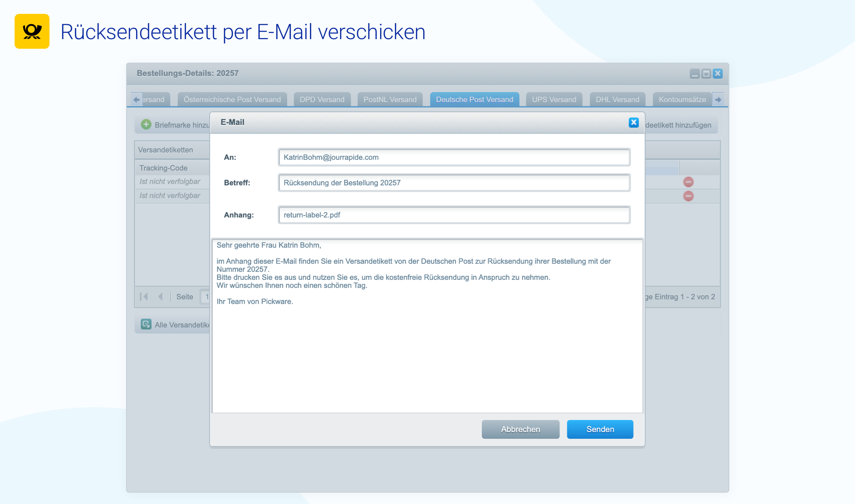Click the Rücksendeetikett hinzufügen button
Viewport: 855px width, 504px height.
click(x=681, y=125)
